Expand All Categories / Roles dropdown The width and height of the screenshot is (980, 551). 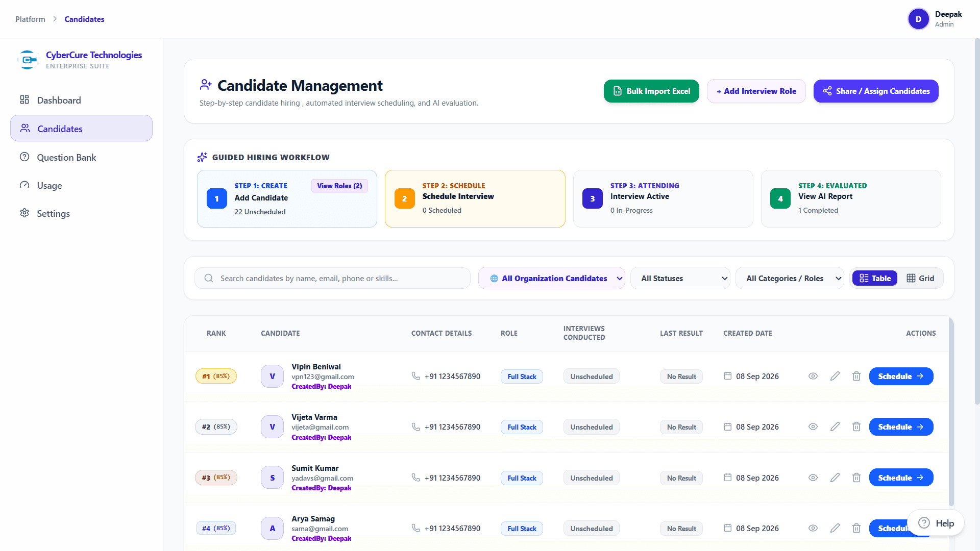pyautogui.click(x=790, y=278)
